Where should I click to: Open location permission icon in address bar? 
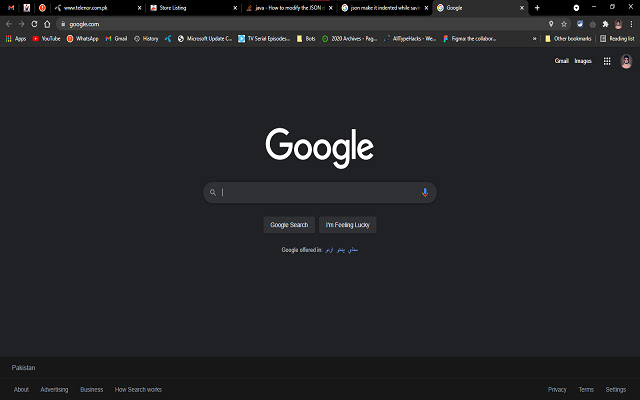tap(551, 24)
